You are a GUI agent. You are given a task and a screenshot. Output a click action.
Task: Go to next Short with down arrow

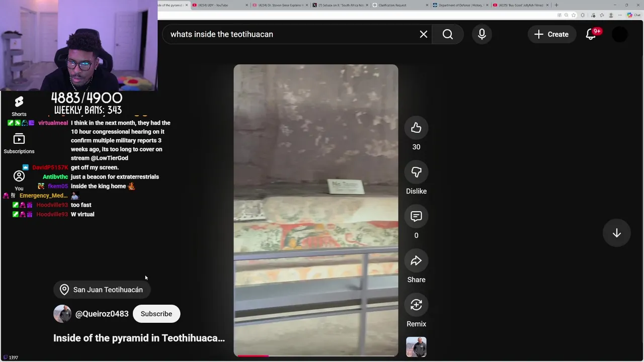click(x=616, y=233)
